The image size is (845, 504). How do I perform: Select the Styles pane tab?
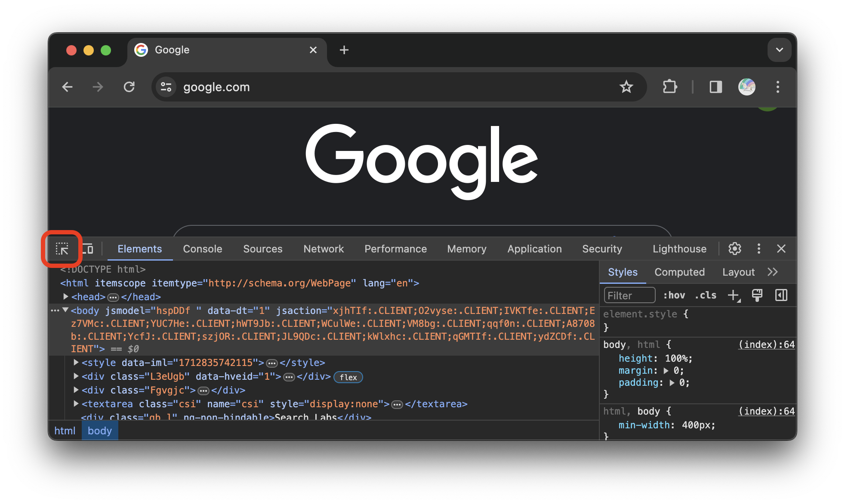coord(623,272)
